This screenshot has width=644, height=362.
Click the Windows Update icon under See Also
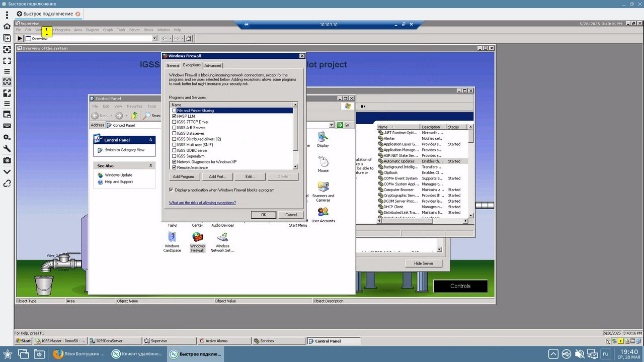pyautogui.click(x=101, y=175)
